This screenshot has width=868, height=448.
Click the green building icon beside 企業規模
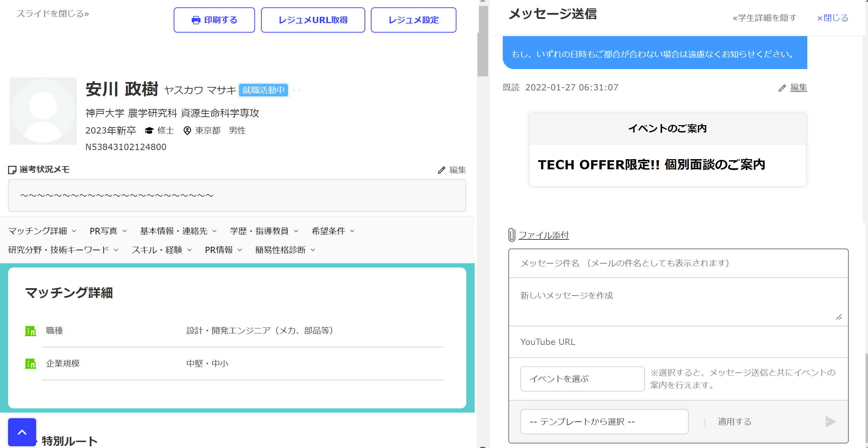pos(31,364)
